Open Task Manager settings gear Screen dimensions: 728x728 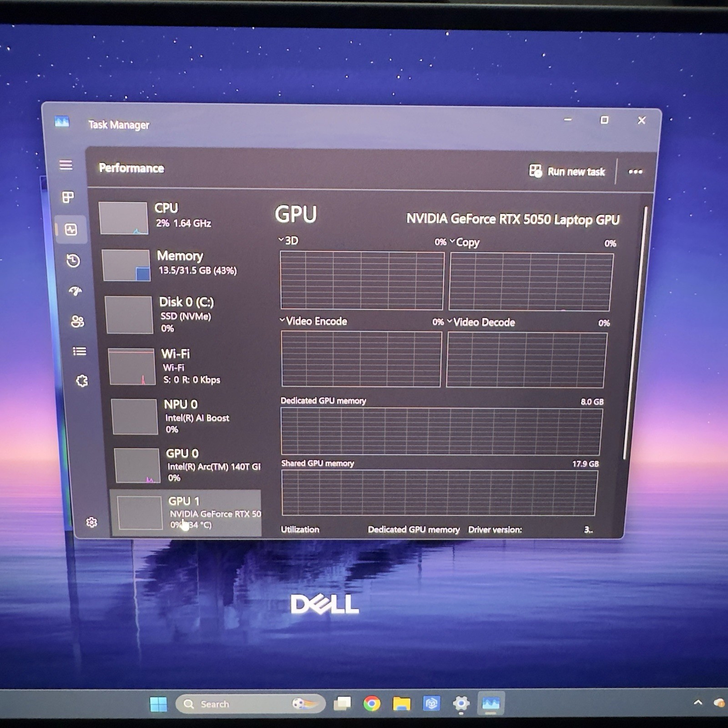point(91,522)
